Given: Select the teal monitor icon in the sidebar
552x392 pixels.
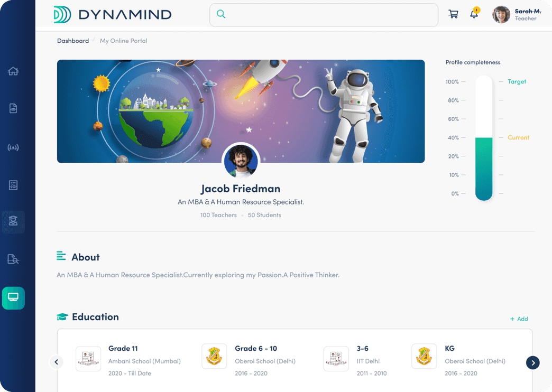Looking at the screenshot, I should [13, 297].
